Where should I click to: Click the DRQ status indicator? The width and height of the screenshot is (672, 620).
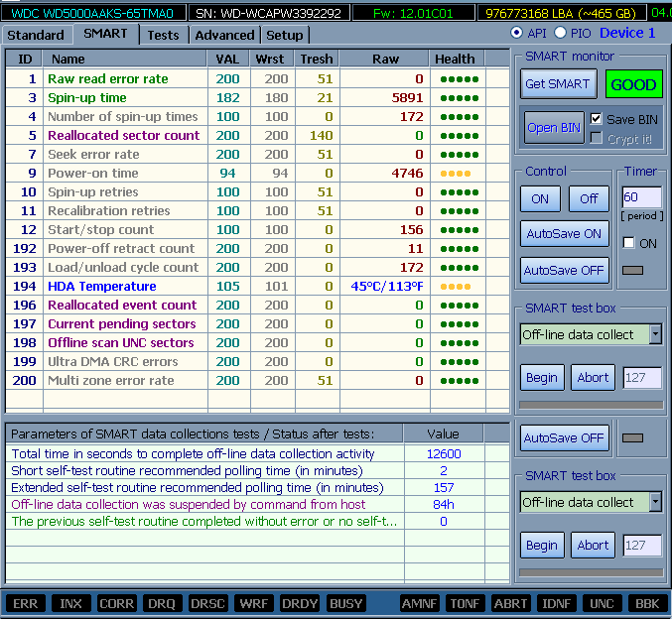pos(162,604)
